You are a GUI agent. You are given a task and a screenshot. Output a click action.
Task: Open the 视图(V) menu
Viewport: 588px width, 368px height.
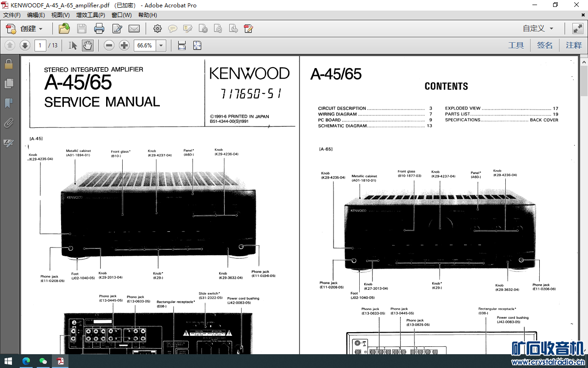[x=61, y=15]
